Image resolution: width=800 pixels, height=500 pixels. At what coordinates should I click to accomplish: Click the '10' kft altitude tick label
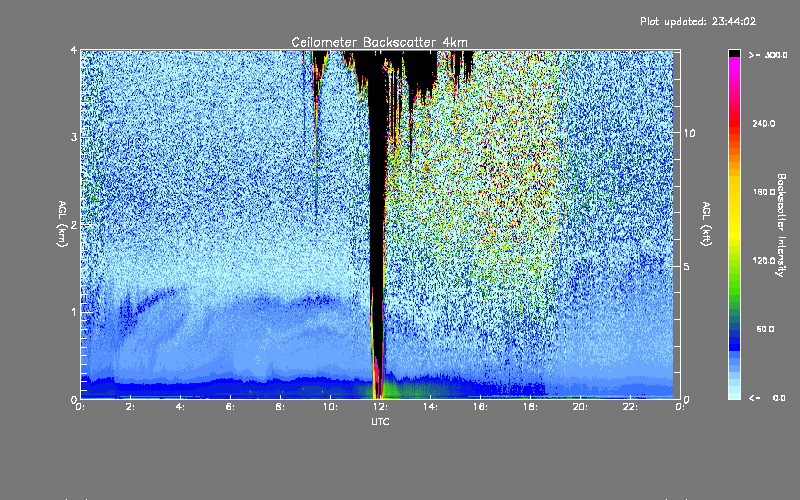coord(689,133)
